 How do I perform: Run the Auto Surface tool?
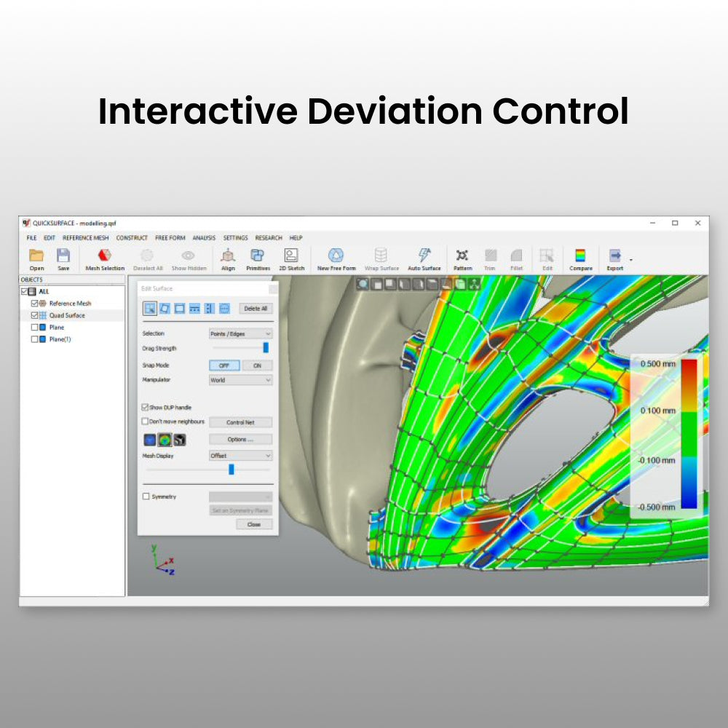424,256
